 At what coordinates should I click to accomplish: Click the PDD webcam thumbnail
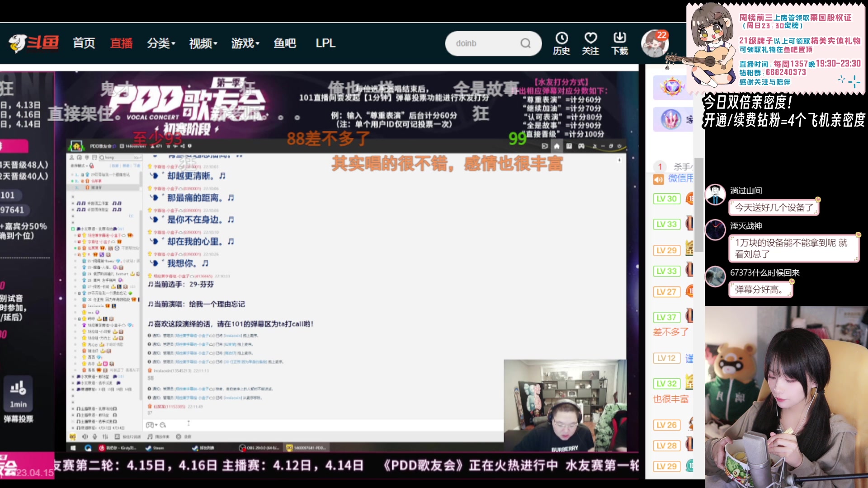click(x=565, y=406)
